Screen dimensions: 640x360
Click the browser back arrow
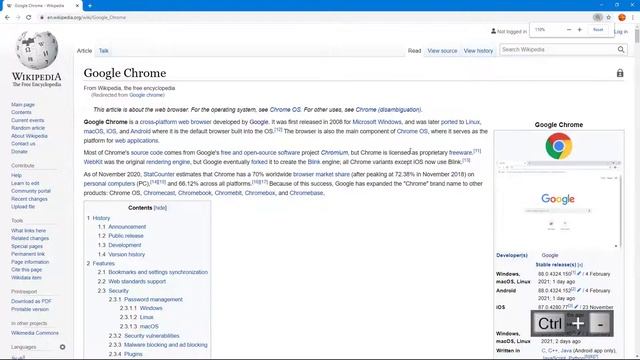click(7, 17)
